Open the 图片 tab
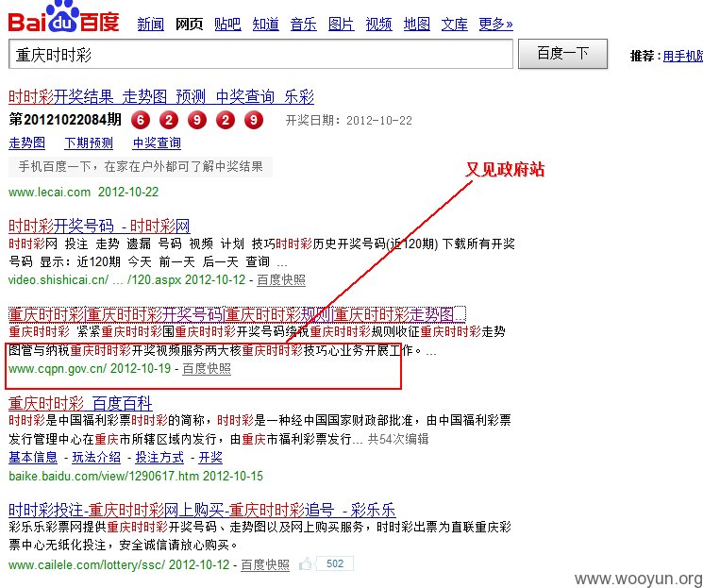Screen dimensions: 703x588 342,24
